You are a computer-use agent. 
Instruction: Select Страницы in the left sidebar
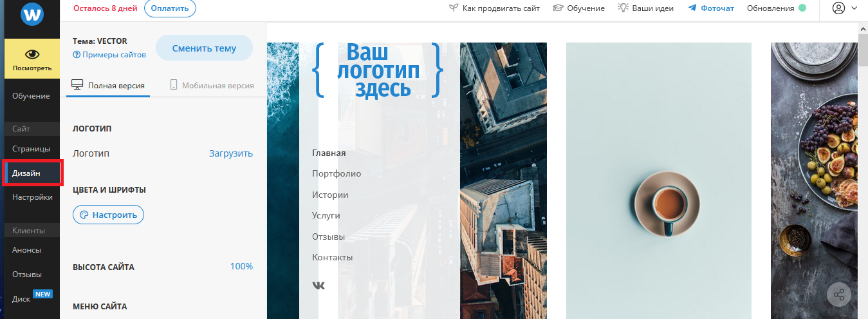tap(31, 149)
